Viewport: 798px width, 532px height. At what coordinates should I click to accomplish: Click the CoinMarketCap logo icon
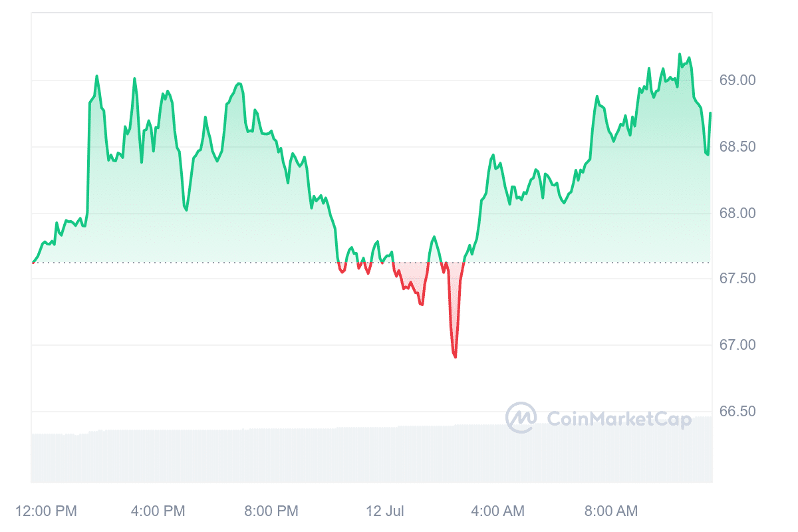pyautogui.click(x=521, y=418)
